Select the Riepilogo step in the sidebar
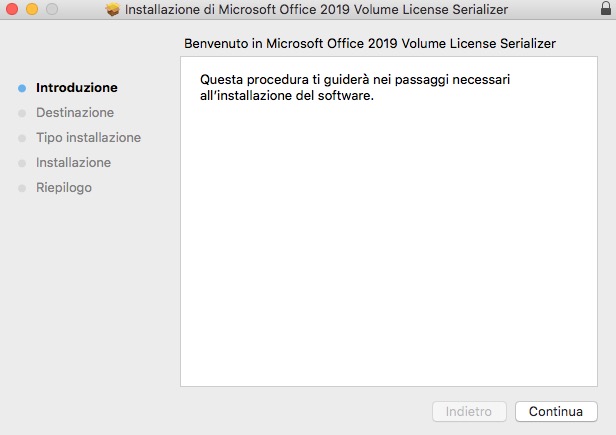 [63, 188]
